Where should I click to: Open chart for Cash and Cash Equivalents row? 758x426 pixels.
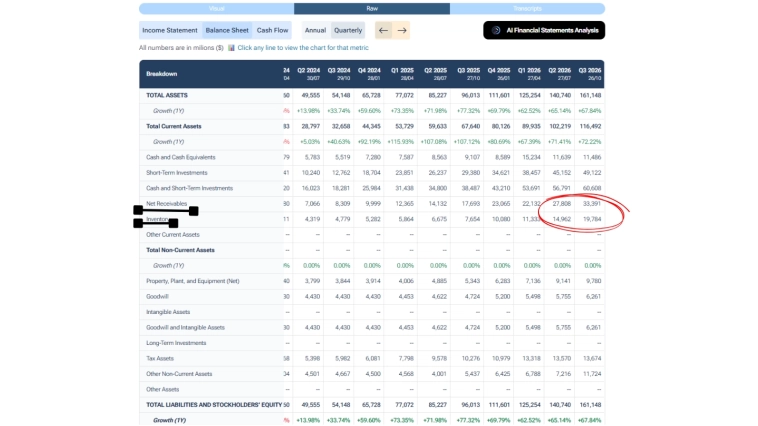(x=182, y=157)
